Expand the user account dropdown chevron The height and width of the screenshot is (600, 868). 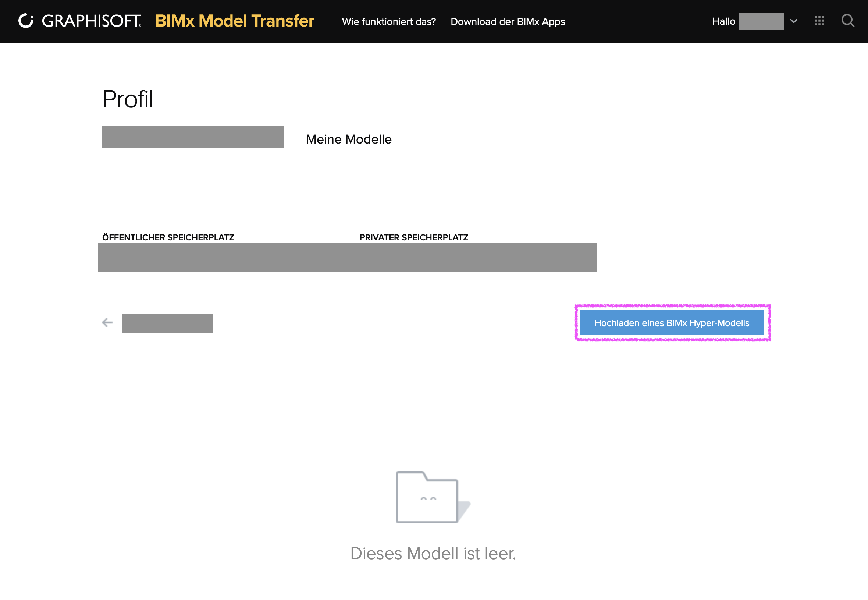pos(794,21)
